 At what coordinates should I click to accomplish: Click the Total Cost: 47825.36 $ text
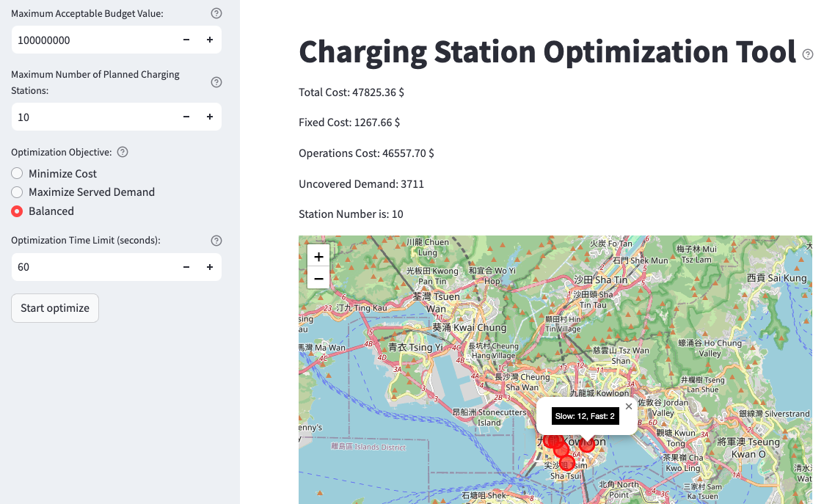351,92
